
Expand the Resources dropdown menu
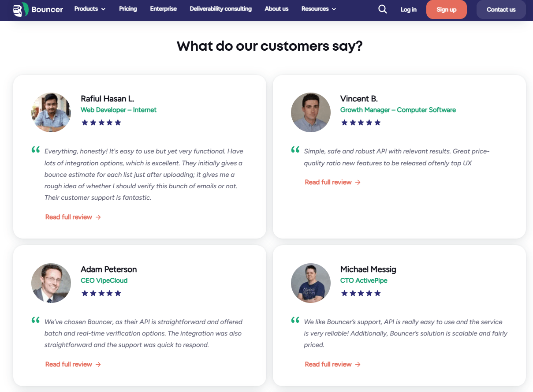319,9
